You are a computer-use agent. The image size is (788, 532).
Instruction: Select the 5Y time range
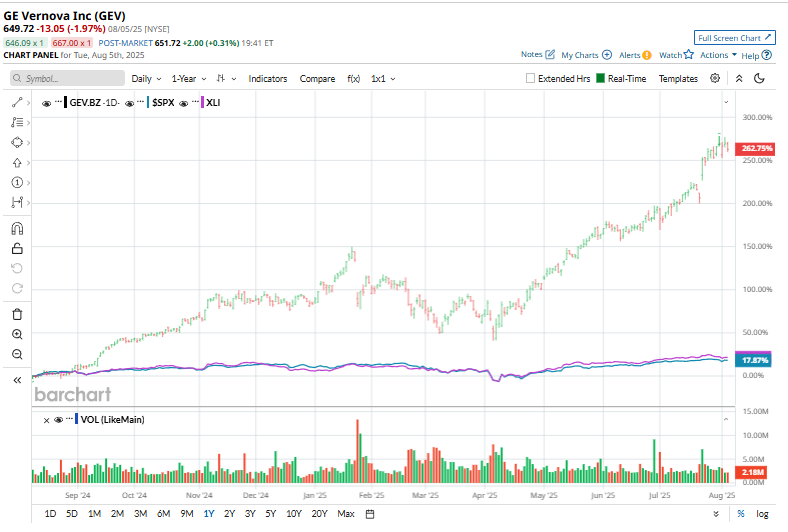click(x=271, y=514)
